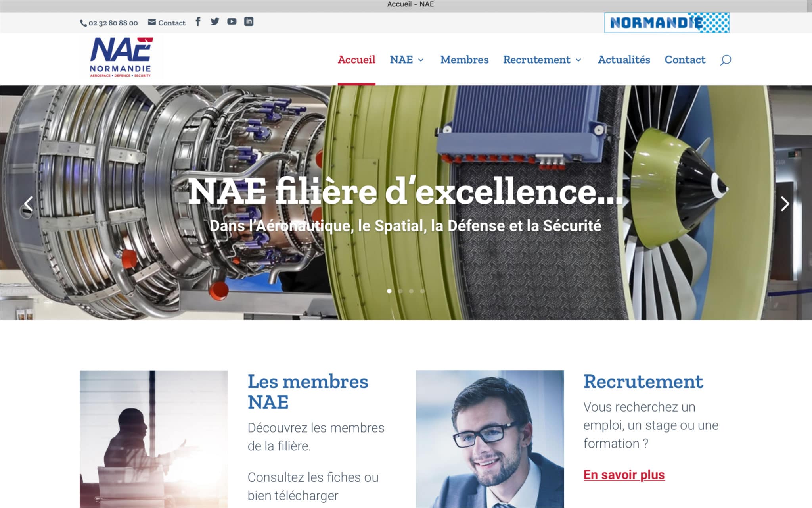Click the Les membres NAE heading
Image resolution: width=812 pixels, height=508 pixels.
[308, 392]
